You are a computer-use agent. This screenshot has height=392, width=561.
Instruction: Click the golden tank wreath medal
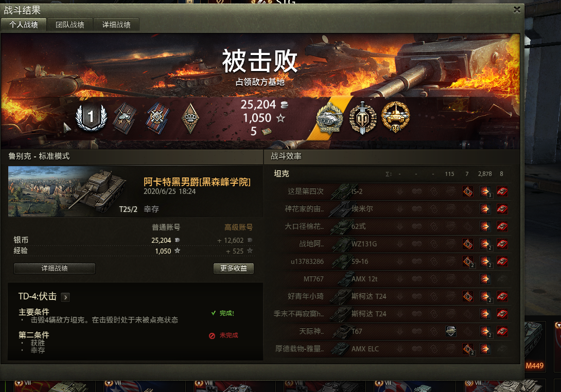pos(395,117)
